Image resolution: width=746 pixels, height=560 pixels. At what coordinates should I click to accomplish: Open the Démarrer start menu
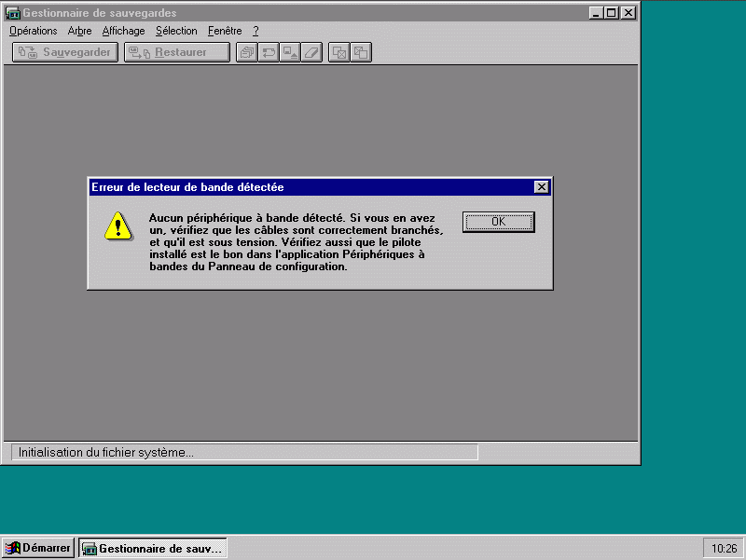(x=38, y=548)
